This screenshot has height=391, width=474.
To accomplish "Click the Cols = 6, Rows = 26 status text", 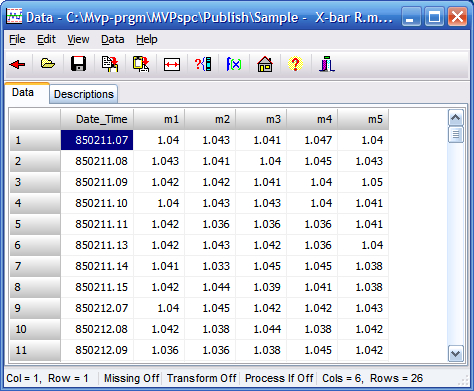I will [372, 378].
